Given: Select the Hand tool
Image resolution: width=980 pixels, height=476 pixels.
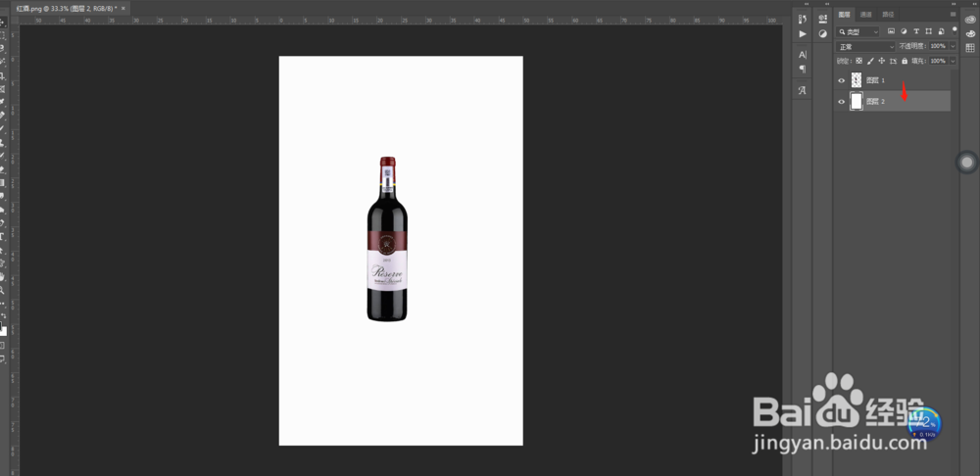Looking at the screenshot, I should (x=3, y=277).
